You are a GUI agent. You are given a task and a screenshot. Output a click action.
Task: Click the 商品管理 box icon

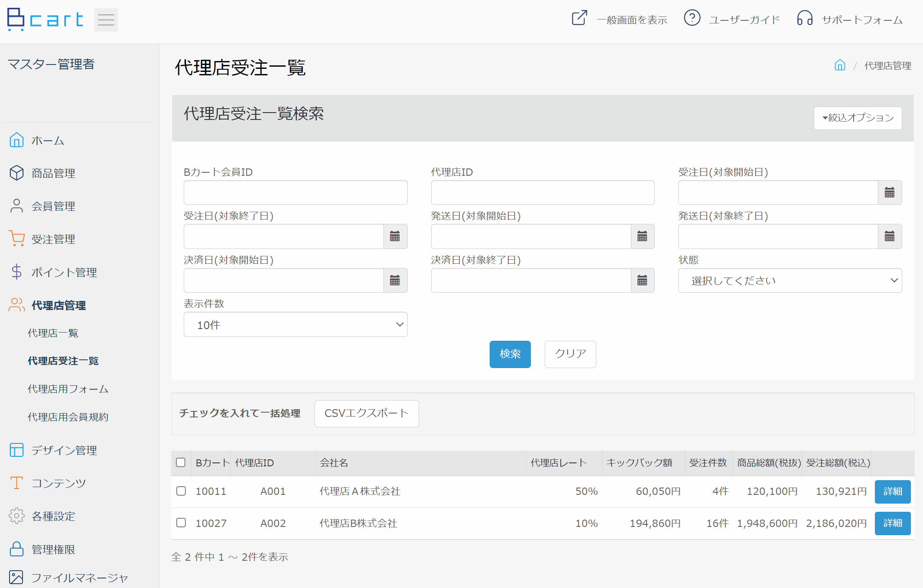tap(16, 173)
